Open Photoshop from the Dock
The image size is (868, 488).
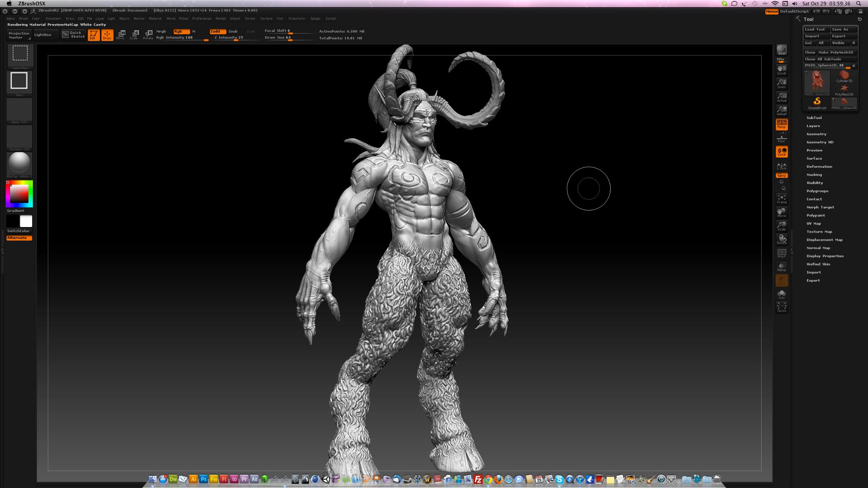203,479
